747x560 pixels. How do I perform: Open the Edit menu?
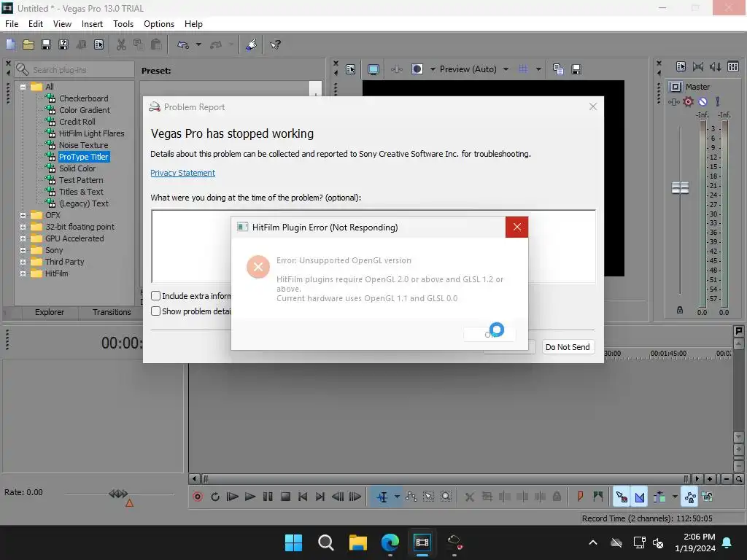pos(36,24)
